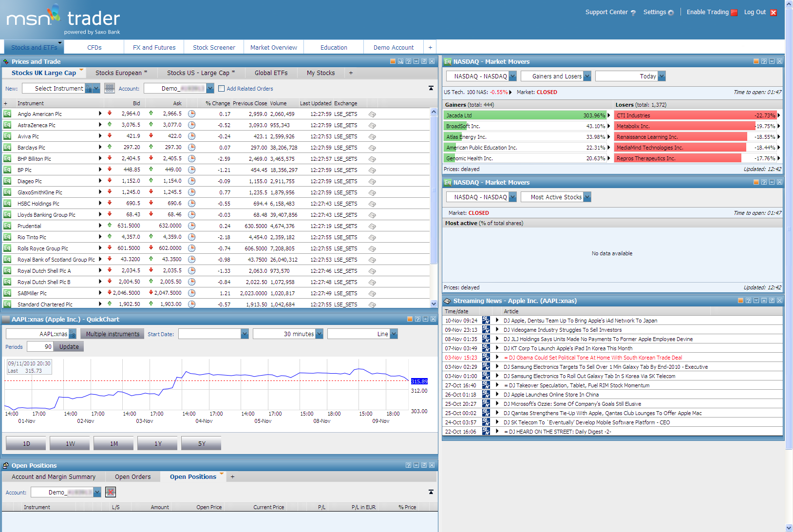Click orange icon in top NASDAQ Market Movers header
793x532 pixels.
tap(756, 61)
